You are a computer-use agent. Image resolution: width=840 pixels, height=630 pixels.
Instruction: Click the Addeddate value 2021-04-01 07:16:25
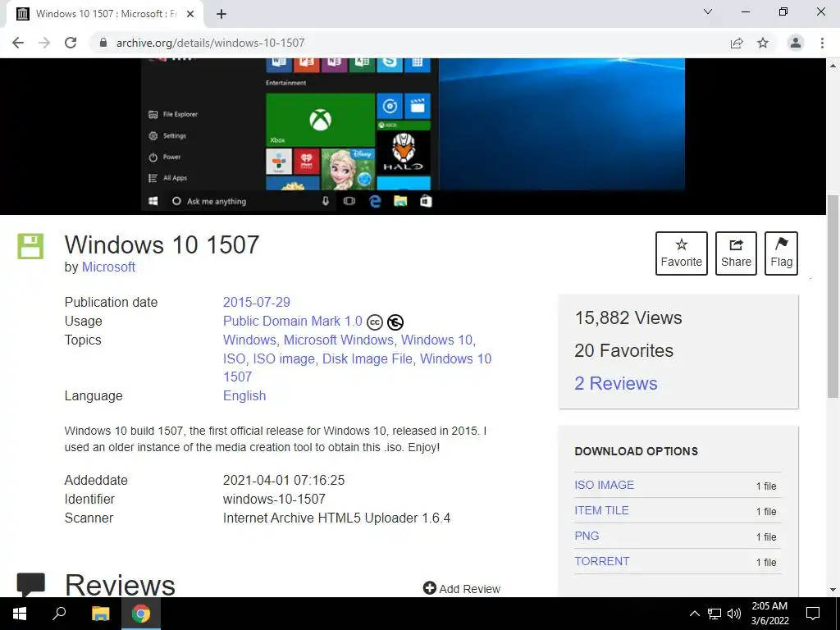(x=284, y=481)
